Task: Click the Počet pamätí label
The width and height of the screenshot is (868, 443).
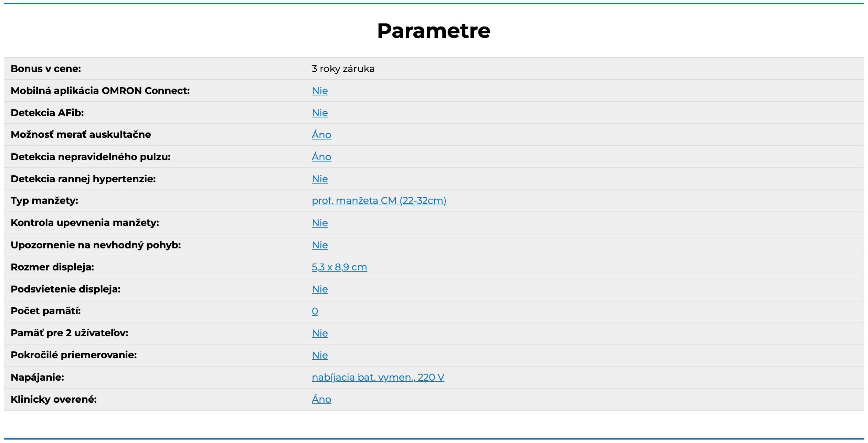Action: (46, 311)
